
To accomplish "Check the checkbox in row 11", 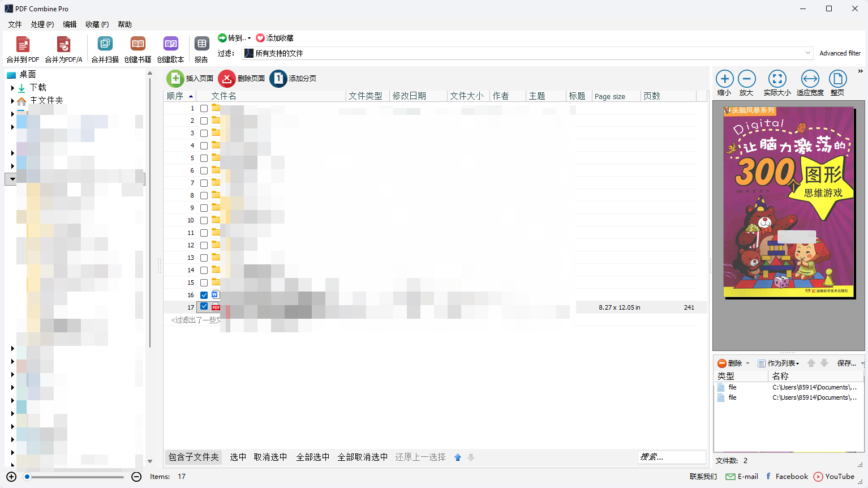I will pos(204,233).
